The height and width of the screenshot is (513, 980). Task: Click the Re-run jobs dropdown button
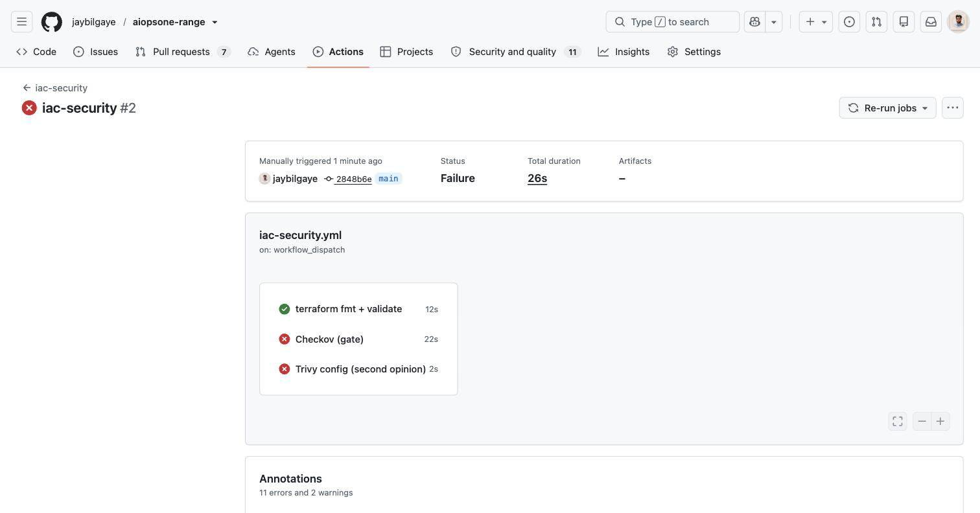pyautogui.click(x=887, y=108)
